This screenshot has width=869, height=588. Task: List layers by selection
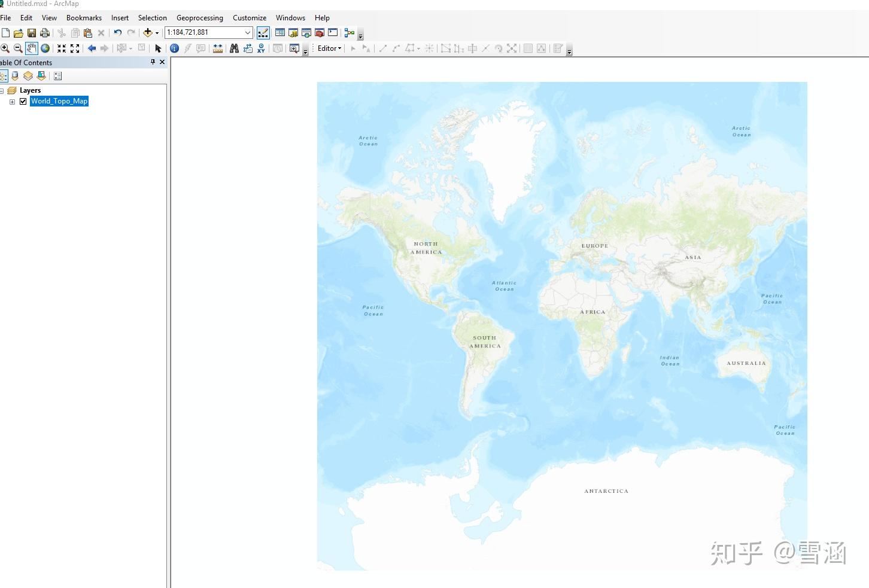[41, 76]
